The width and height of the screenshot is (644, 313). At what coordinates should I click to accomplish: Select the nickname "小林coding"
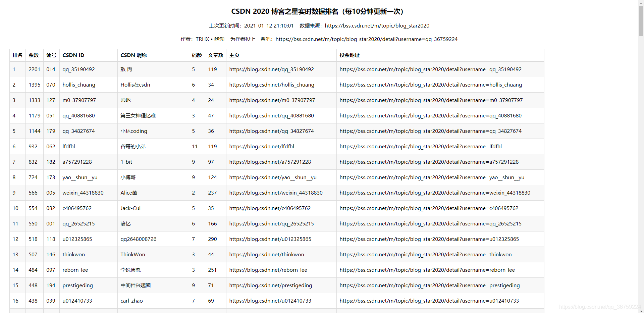click(x=134, y=131)
